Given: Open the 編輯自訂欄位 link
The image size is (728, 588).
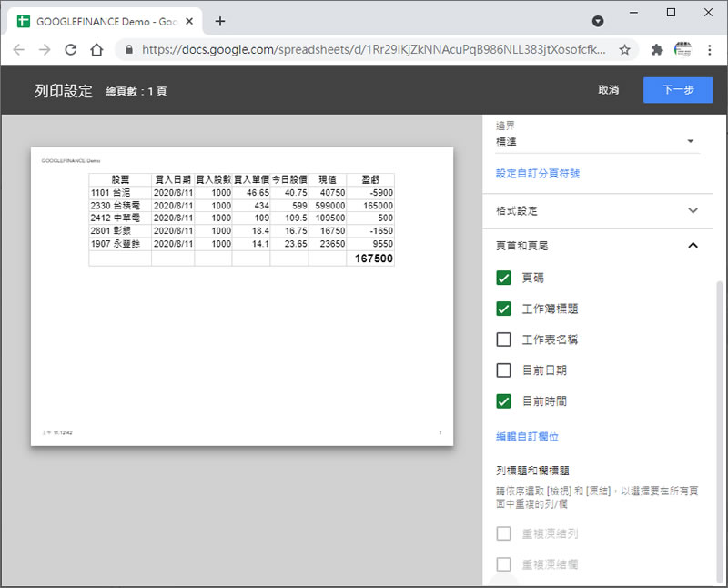Looking at the screenshot, I should pyautogui.click(x=527, y=437).
